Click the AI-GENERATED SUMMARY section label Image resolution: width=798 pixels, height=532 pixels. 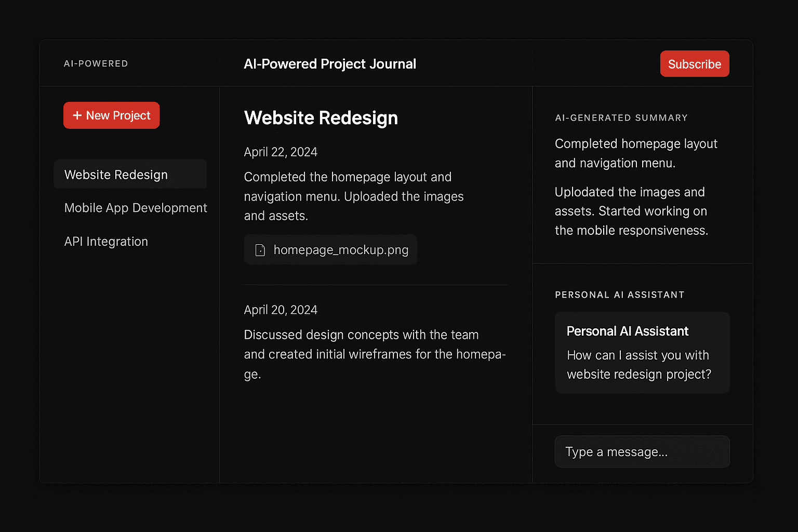[621, 118]
